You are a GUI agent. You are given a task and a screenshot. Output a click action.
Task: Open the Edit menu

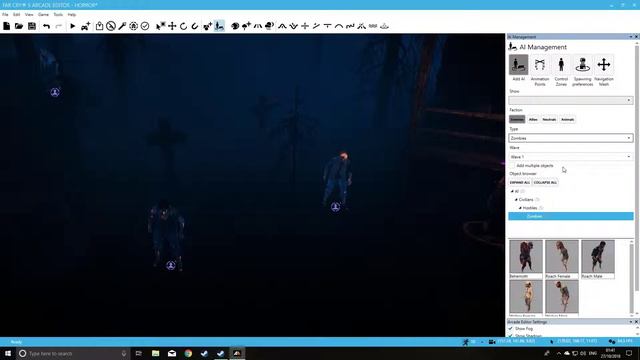click(x=16, y=15)
